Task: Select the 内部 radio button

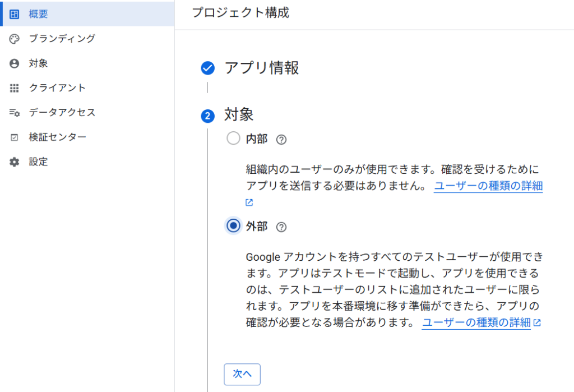Action: 233,139
